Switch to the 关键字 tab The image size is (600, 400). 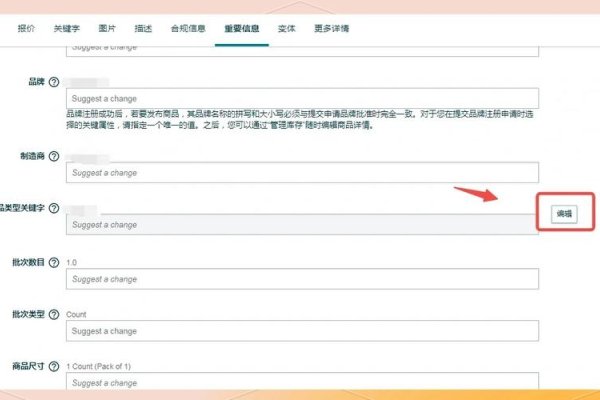tap(67, 28)
